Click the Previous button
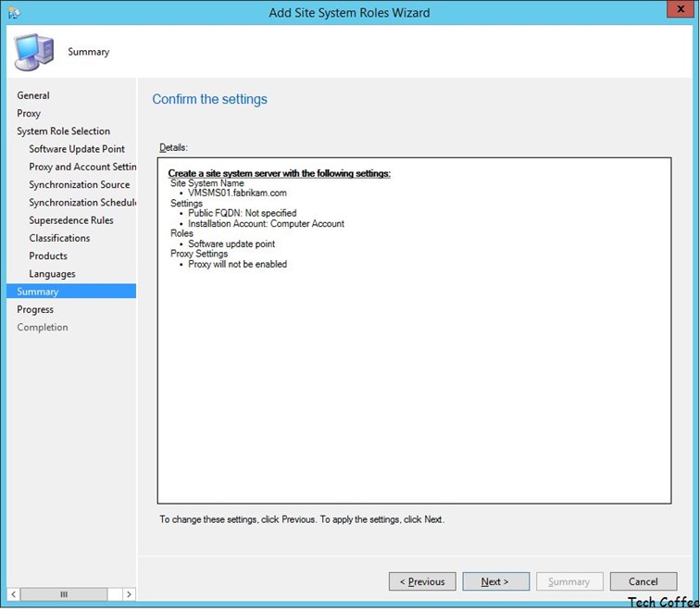The width and height of the screenshot is (700, 611). pos(422,581)
